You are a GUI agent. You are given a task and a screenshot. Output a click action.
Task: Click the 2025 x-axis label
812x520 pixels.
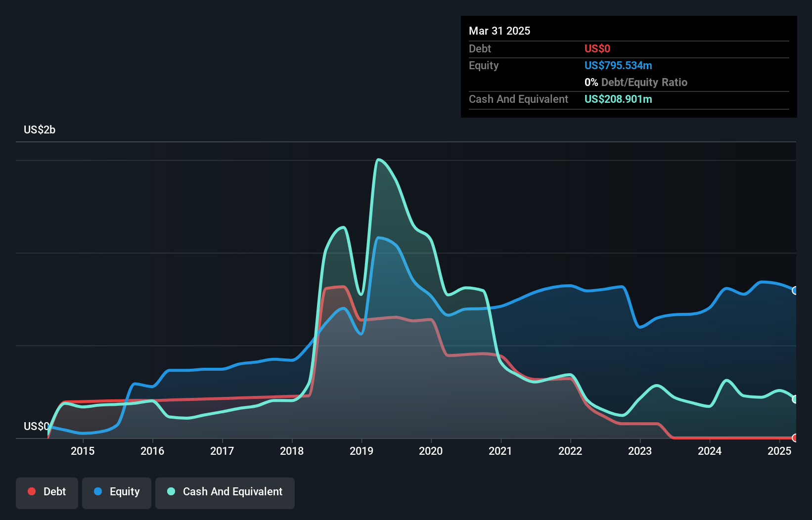[x=779, y=451]
